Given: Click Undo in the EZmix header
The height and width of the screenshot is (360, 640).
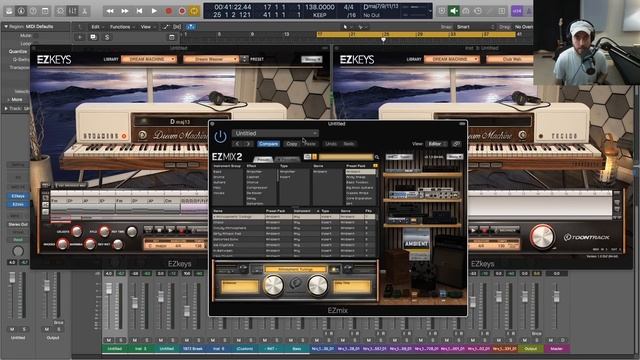Looking at the screenshot, I should pyautogui.click(x=331, y=144).
